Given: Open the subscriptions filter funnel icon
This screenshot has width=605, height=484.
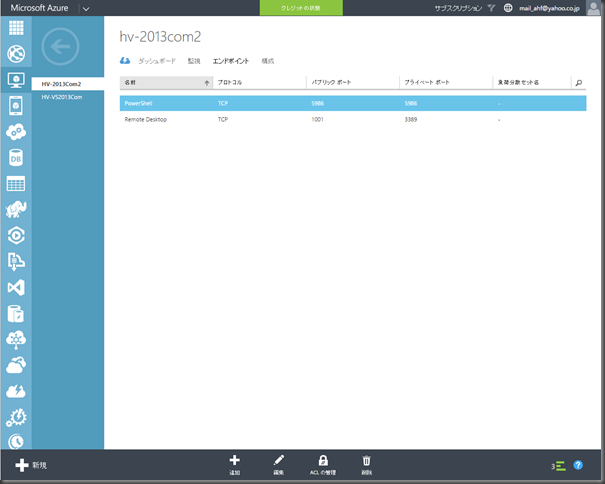Looking at the screenshot, I should pyautogui.click(x=491, y=8).
